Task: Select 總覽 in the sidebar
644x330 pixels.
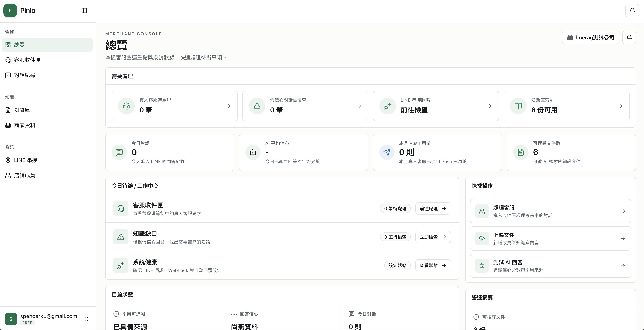Action: 47,45
